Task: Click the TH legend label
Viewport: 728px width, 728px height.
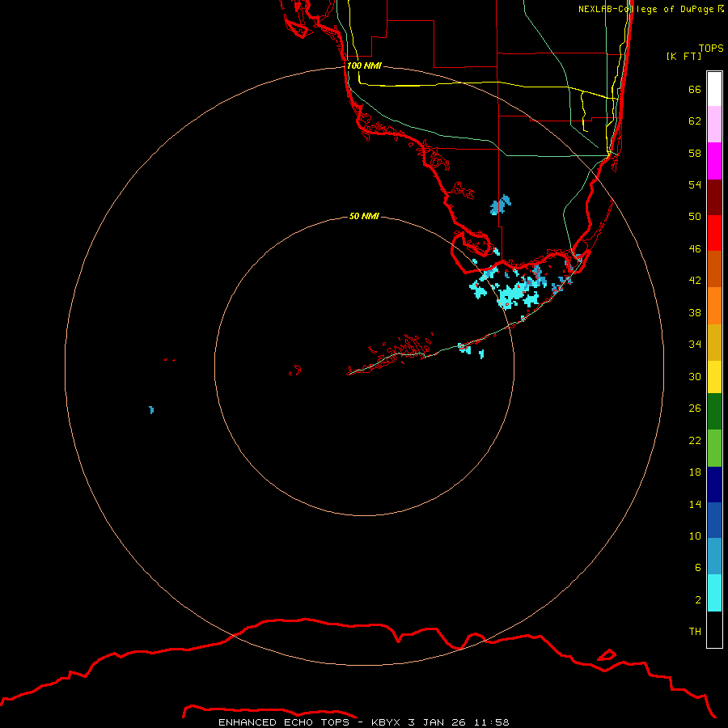Action: [695, 631]
